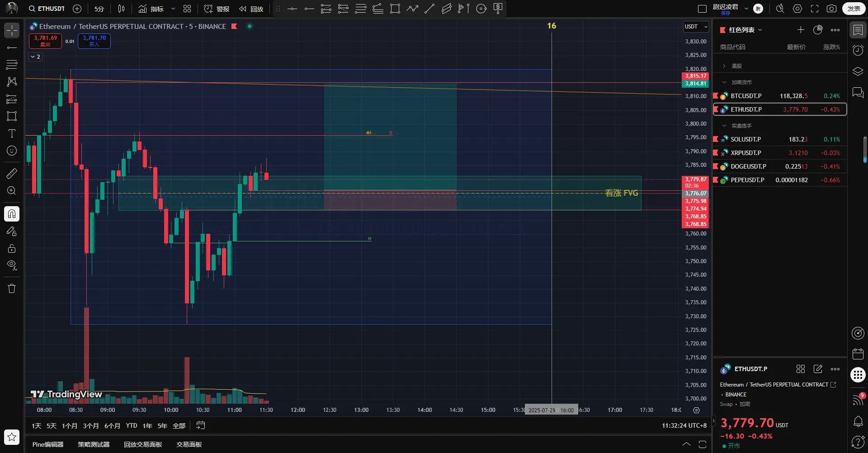Image resolution: width=868 pixels, height=453 pixels.
Task: Activate the zoom in tool
Action: [x=12, y=190]
